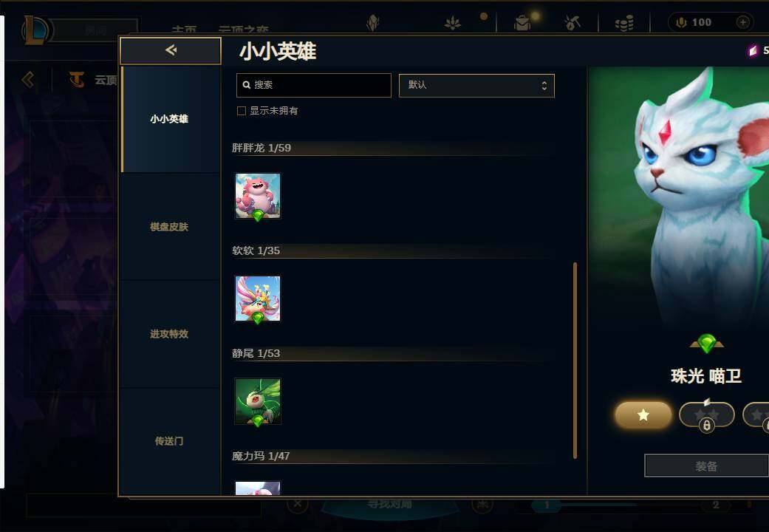Select the one-star tier button

[x=643, y=415]
